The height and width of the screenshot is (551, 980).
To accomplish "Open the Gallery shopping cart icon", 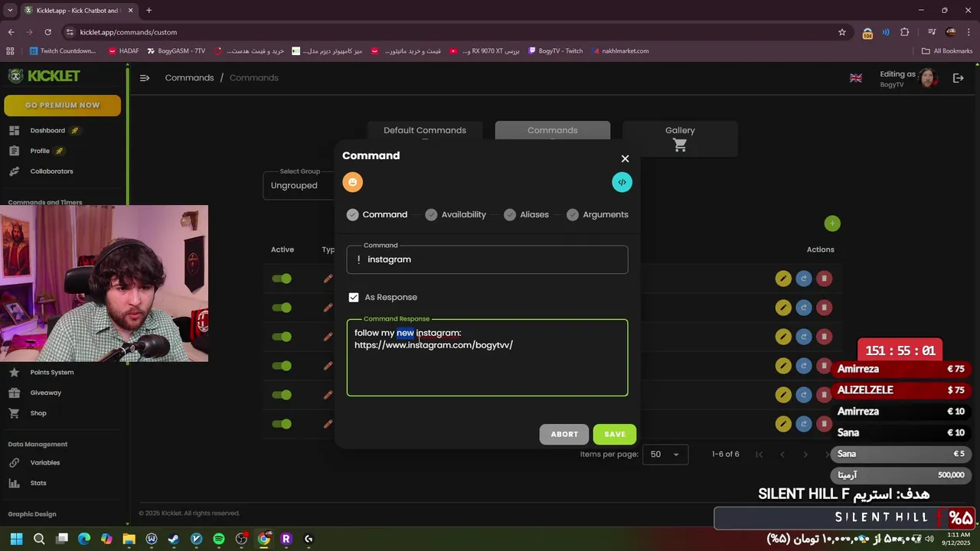I will [x=680, y=145].
